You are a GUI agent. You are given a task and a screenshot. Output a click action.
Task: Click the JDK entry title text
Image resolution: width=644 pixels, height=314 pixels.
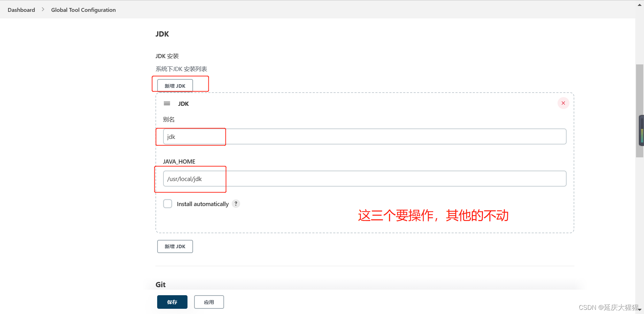(x=183, y=104)
